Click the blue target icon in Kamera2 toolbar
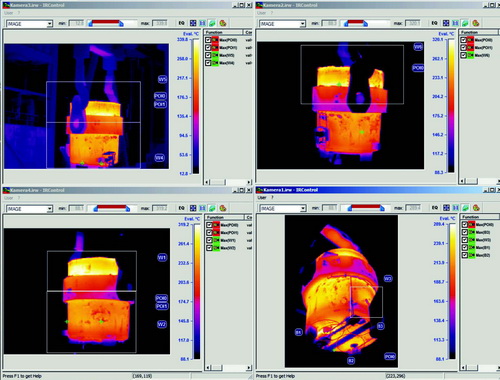This screenshot has height=380, width=500. [446, 23]
